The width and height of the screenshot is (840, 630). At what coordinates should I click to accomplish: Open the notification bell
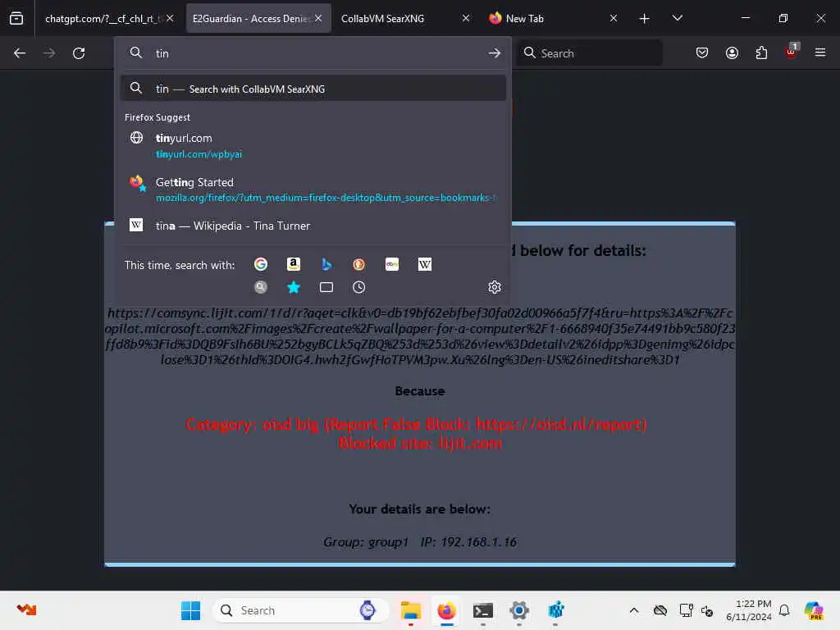784,610
